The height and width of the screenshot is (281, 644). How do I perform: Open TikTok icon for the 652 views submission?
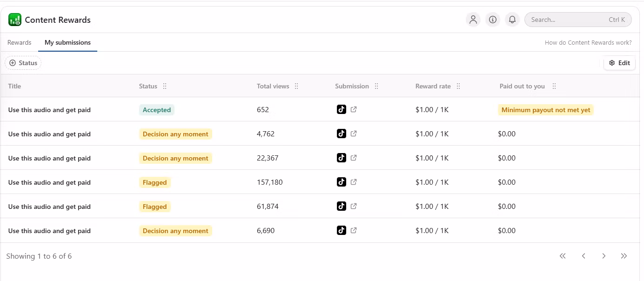(342, 110)
